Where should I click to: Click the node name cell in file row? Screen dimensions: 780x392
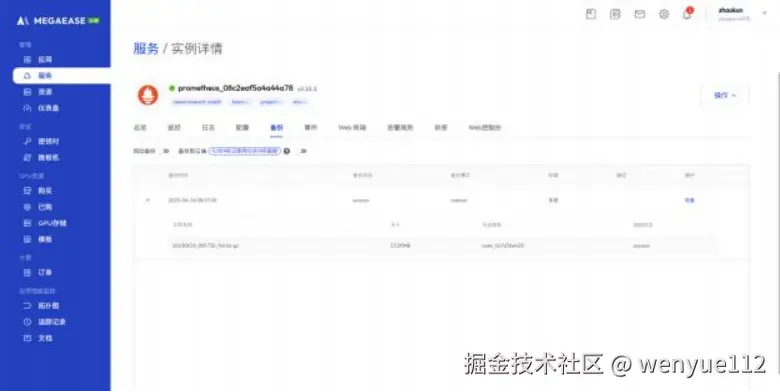502,246
